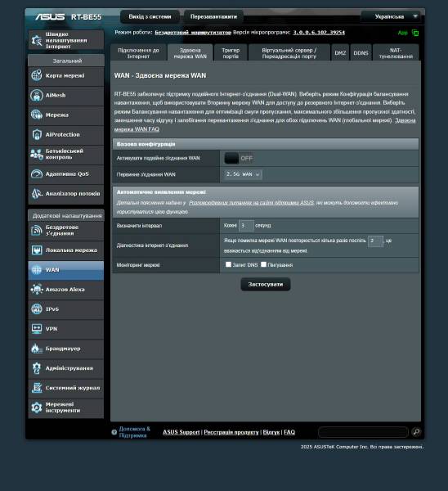This screenshot has height=491, width=448.
Task: Open Системний журнал log icon
Action: pos(37,388)
